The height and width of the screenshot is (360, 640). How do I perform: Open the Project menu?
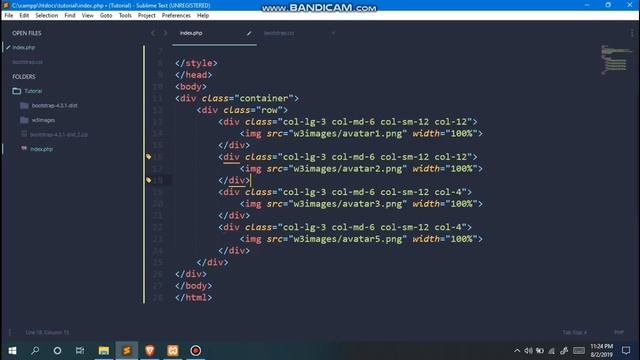pos(147,16)
